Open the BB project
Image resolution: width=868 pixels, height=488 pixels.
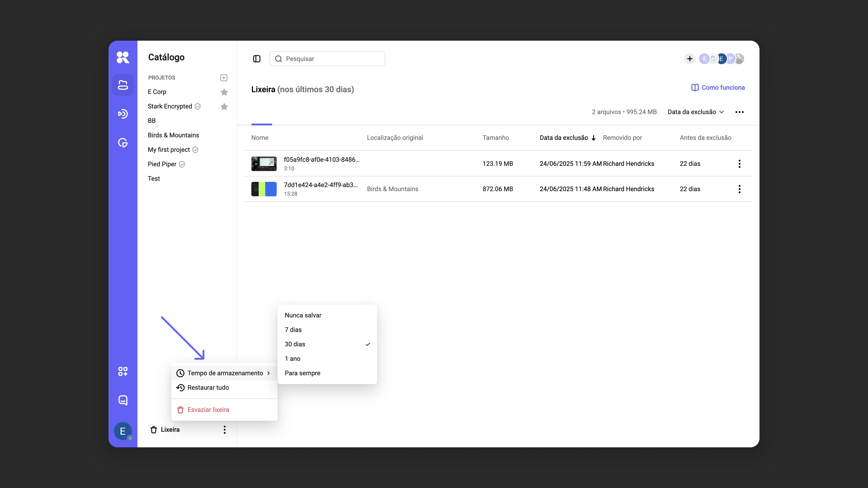(152, 121)
